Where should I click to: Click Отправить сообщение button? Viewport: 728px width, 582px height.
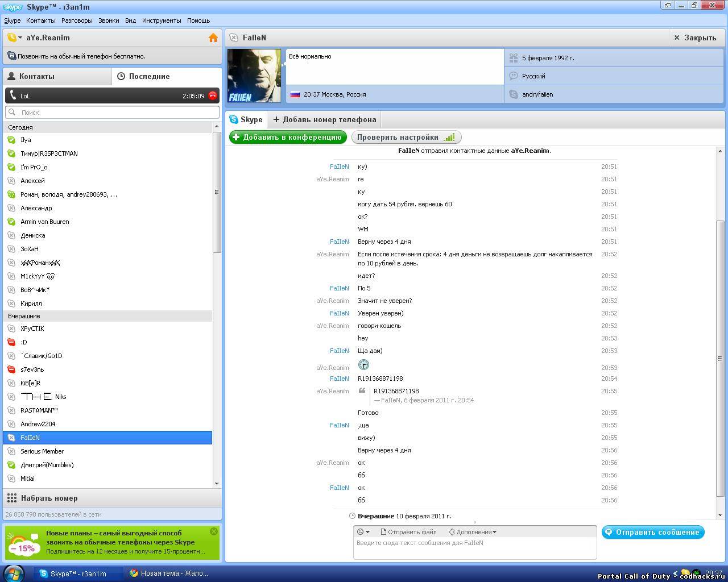(653, 532)
